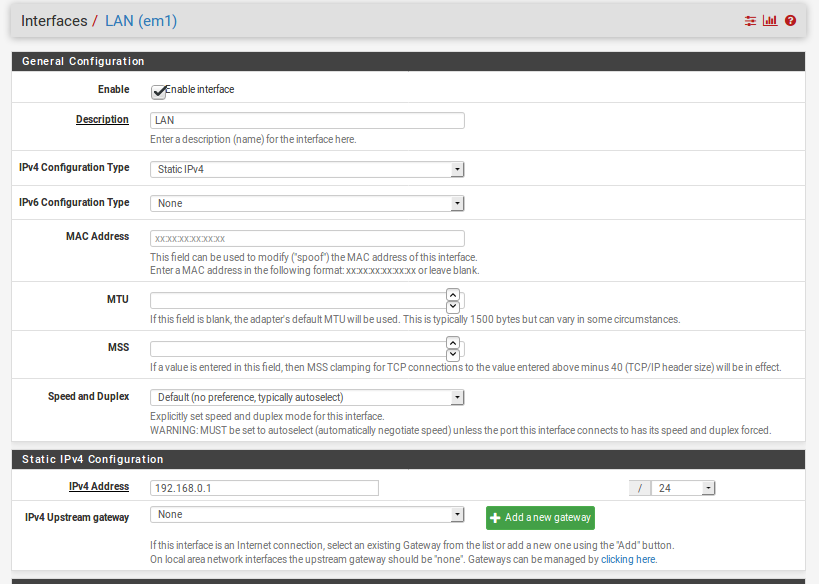
Task: Increase MSS value with up arrow
Action: 453,343
